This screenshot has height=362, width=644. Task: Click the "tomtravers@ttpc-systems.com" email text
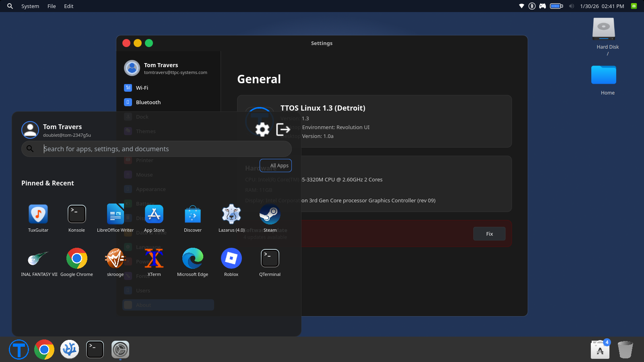(x=175, y=72)
